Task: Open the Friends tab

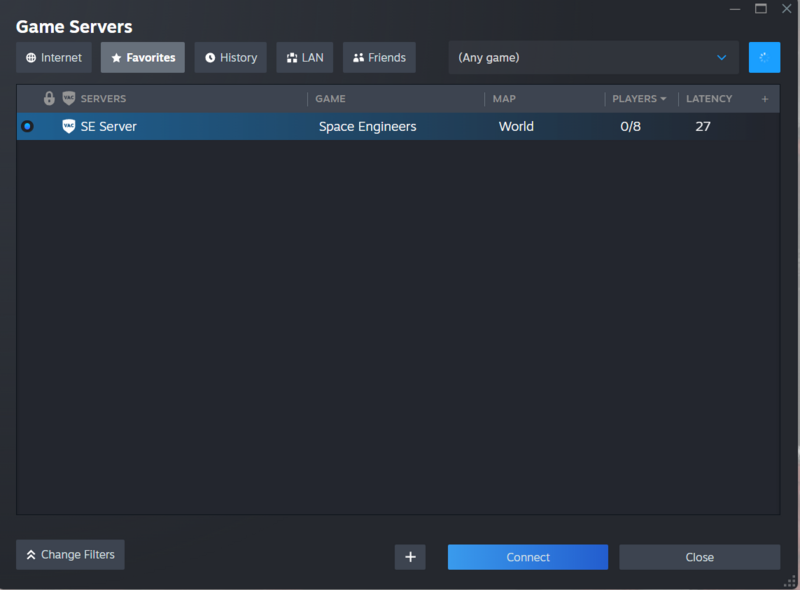Action: pos(379,58)
